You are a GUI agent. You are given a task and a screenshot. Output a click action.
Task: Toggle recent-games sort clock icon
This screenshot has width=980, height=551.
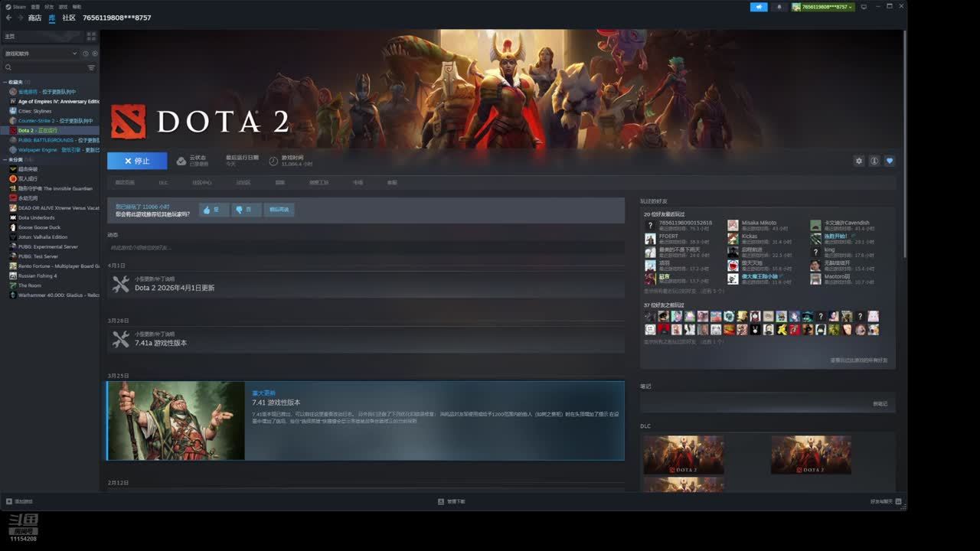click(85, 54)
